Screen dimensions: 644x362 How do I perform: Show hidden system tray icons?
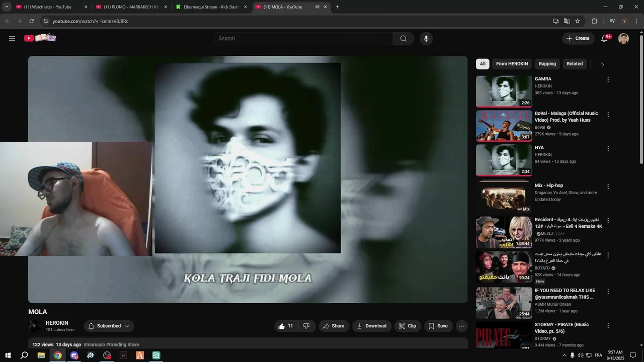point(564,355)
